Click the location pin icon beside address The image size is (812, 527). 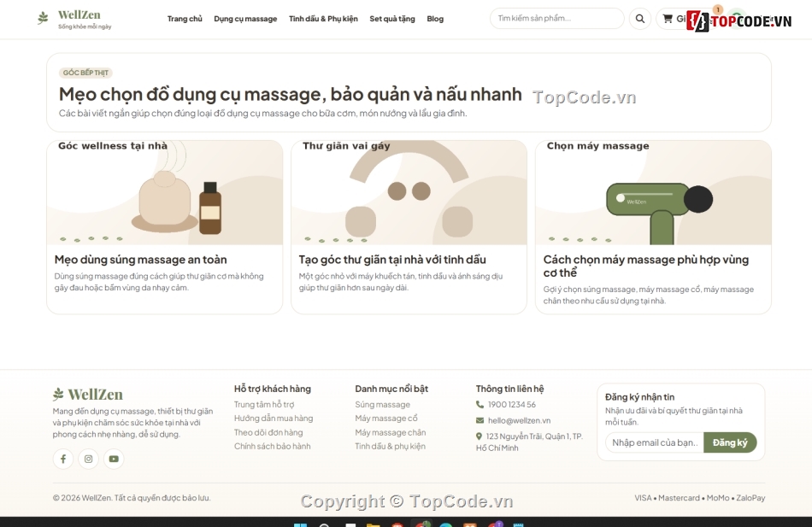click(479, 436)
